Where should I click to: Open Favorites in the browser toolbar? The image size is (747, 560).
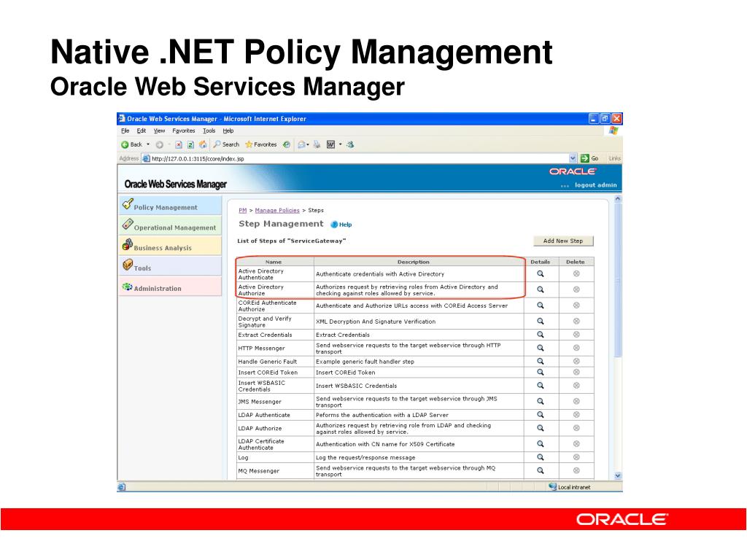coord(260,144)
